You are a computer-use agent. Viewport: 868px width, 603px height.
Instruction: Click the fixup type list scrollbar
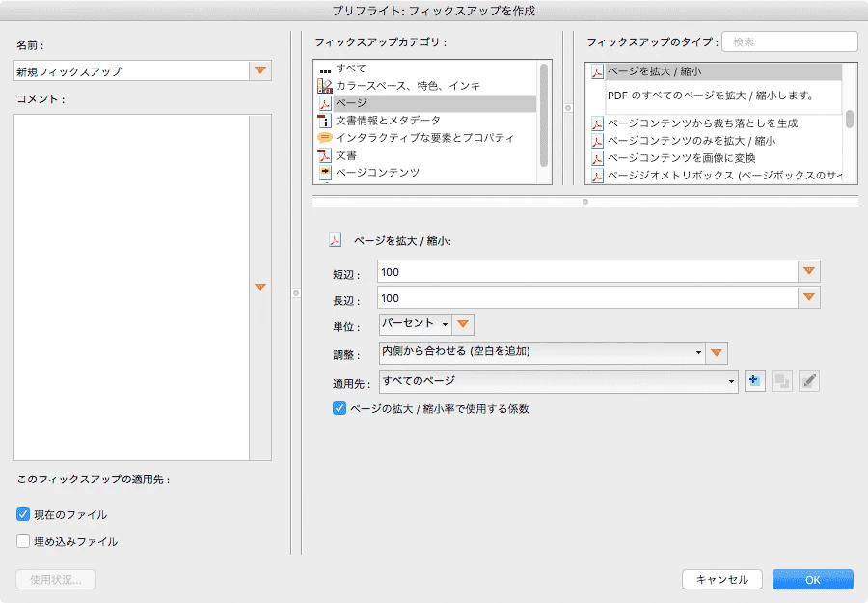850,119
